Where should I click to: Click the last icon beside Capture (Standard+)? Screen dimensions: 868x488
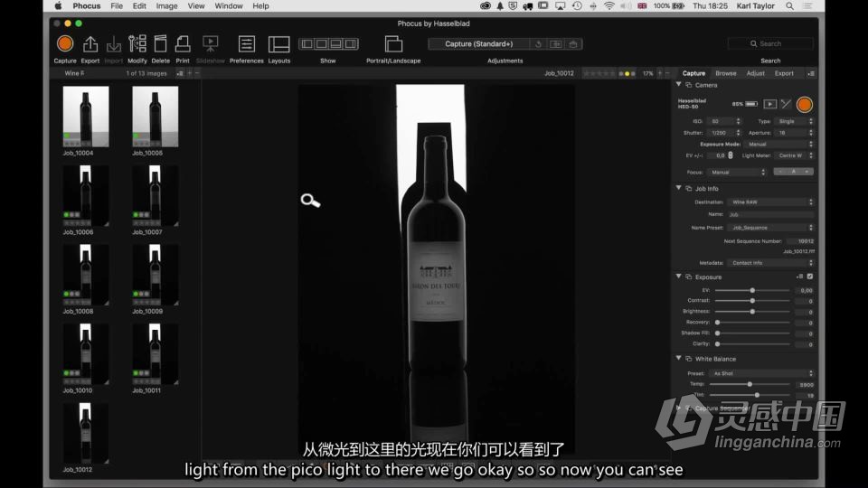point(573,43)
